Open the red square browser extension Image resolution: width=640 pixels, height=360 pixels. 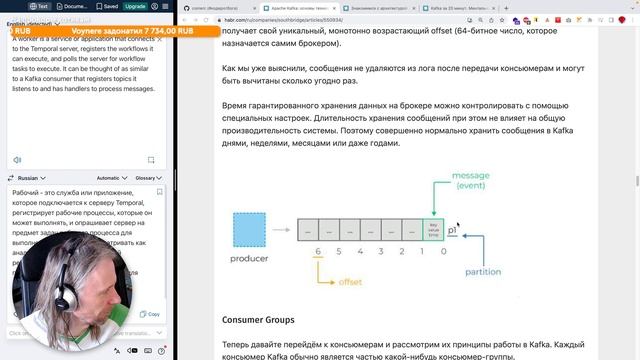coord(558,20)
